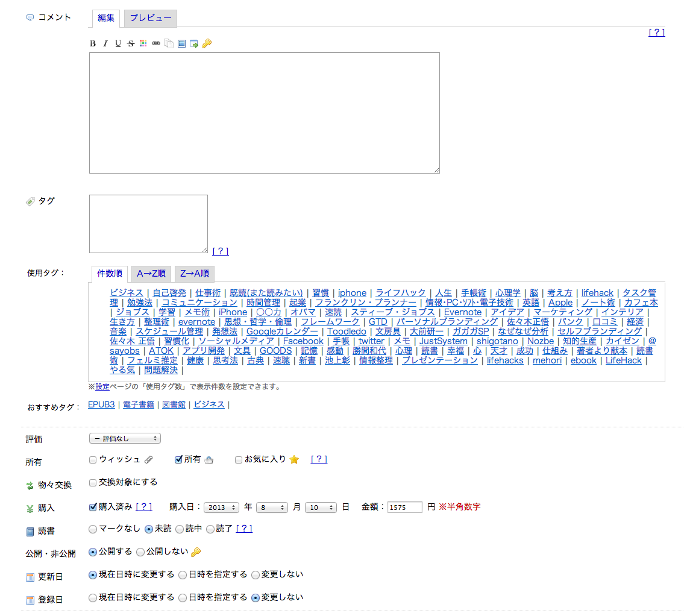Select the 読了 reading status radio
This screenshot has width=684, height=616.
[210, 529]
